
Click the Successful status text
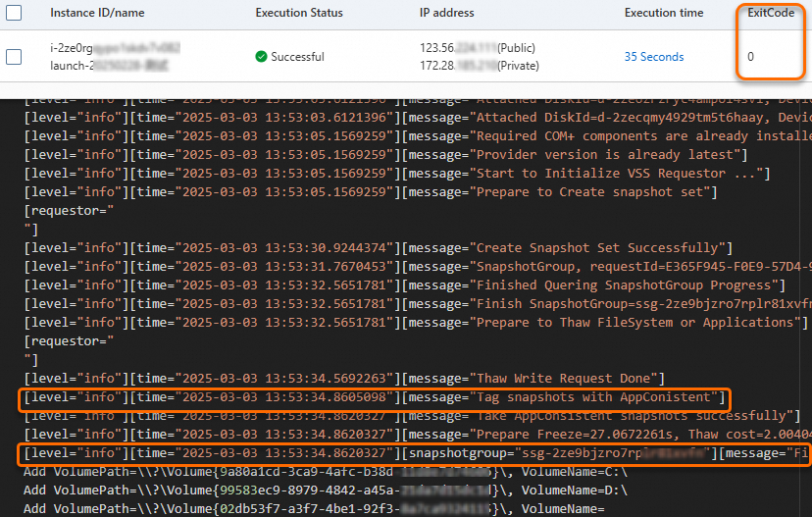click(x=297, y=57)
